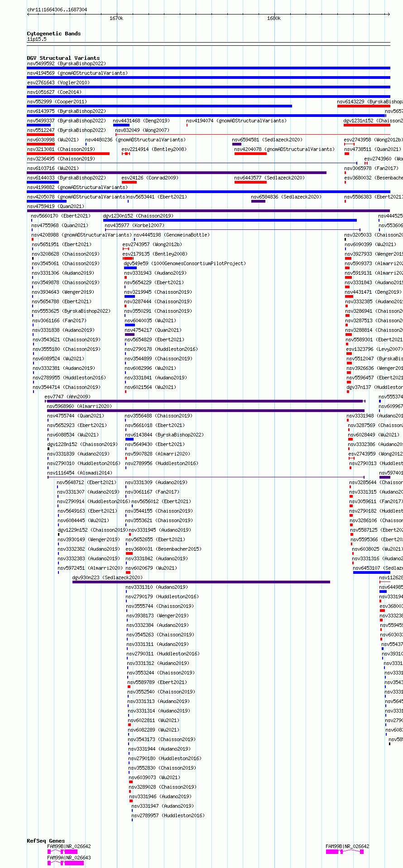Click the purple bar of nsv6103716

point(177,173)
